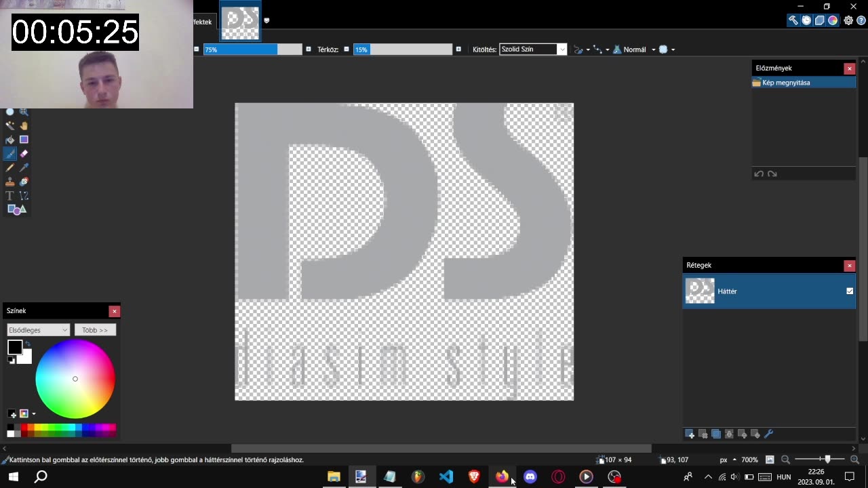This screenshot has height=488, width=868.
Task: Click the Több >> button
Action: point(95,330)
